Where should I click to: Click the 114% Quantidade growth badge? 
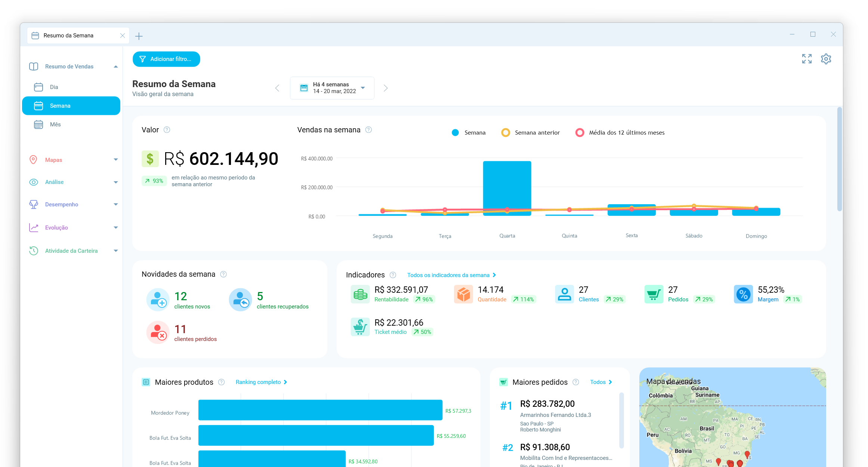coord(523,299)
